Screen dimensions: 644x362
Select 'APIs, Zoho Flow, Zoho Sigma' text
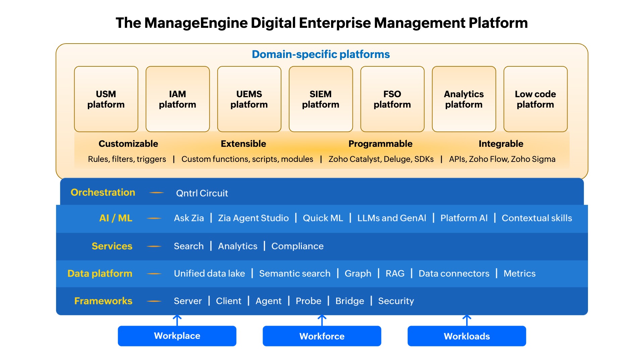point(502,159)
